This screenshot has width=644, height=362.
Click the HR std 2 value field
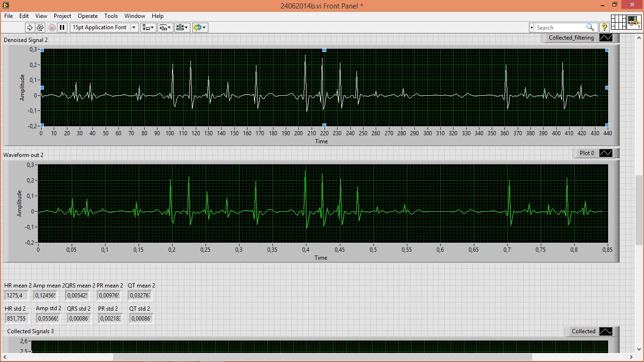[17, 319]
